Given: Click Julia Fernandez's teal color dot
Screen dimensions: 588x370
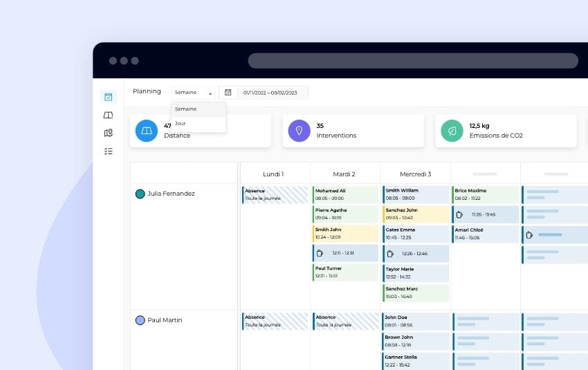Looking at the screenshot, I should pos(140,194).
